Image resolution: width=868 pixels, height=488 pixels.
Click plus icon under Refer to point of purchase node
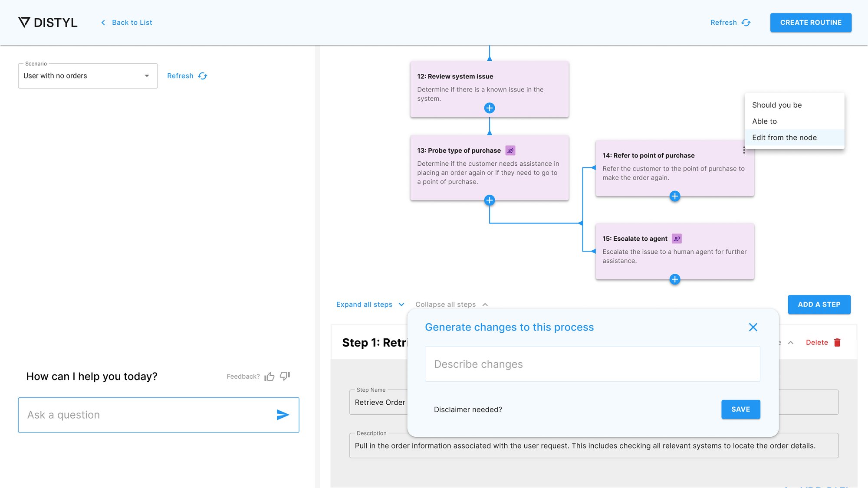[x=675, y=196]
